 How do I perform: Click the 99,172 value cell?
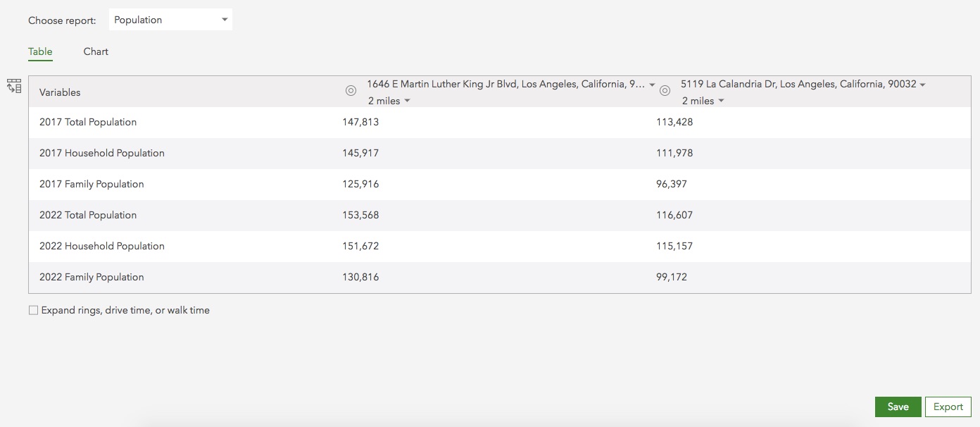pos(671,277)
